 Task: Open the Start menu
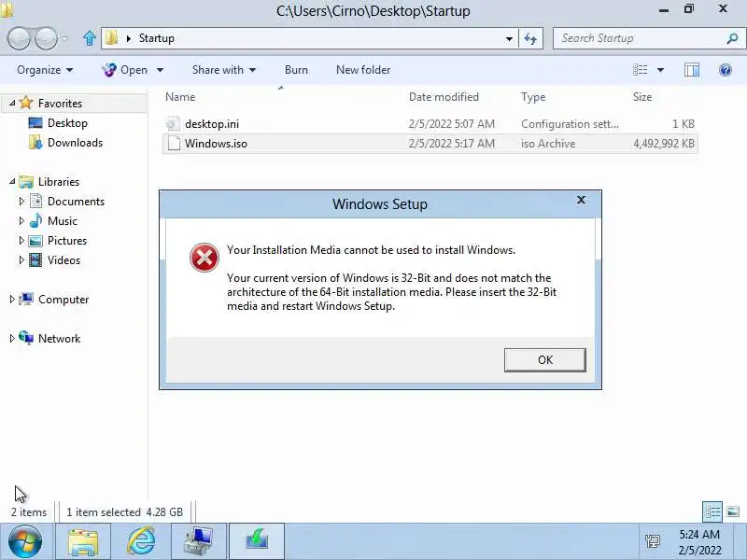pos(25,541)
